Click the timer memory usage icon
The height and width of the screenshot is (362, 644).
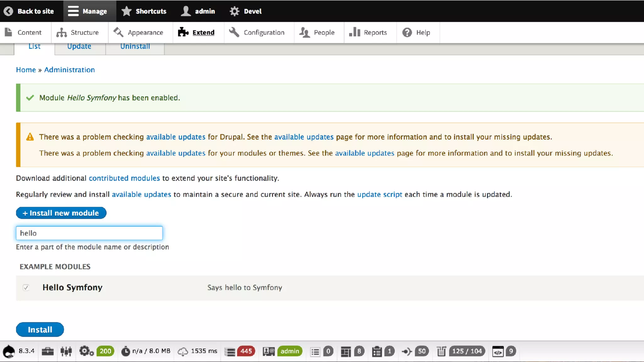tap(125, 351)
